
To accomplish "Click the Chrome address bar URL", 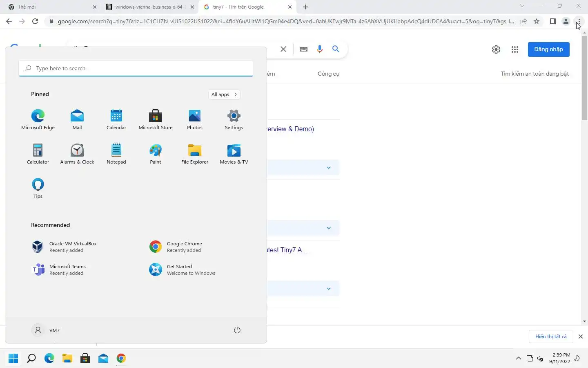I will tap(286, 21).
